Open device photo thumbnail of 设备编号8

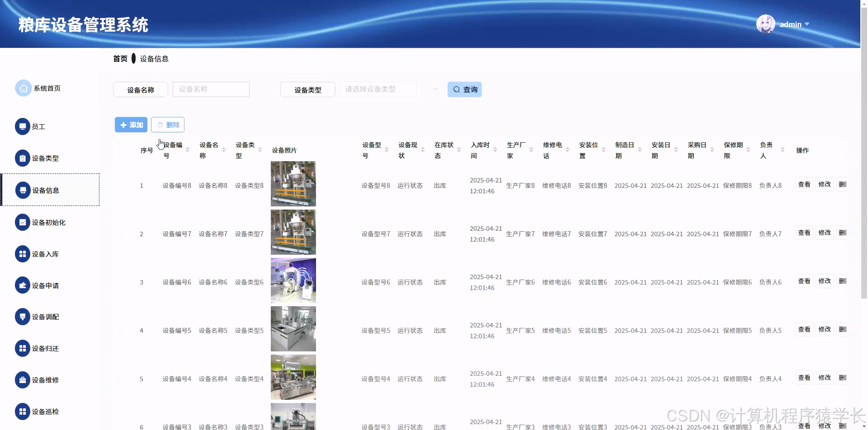tap(293, 184)
